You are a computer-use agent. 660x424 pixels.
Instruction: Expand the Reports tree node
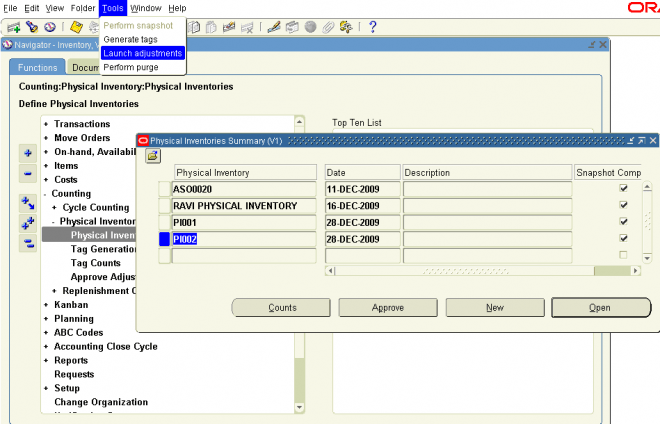tap(46, 360)
